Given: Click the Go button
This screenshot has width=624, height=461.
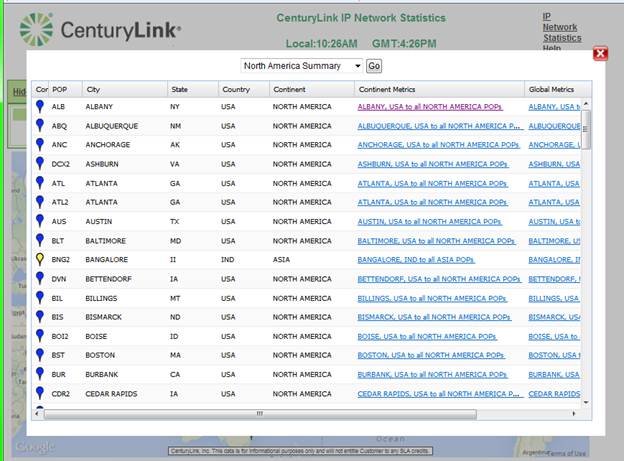Looking at the screenshot, I should (374, 66).
